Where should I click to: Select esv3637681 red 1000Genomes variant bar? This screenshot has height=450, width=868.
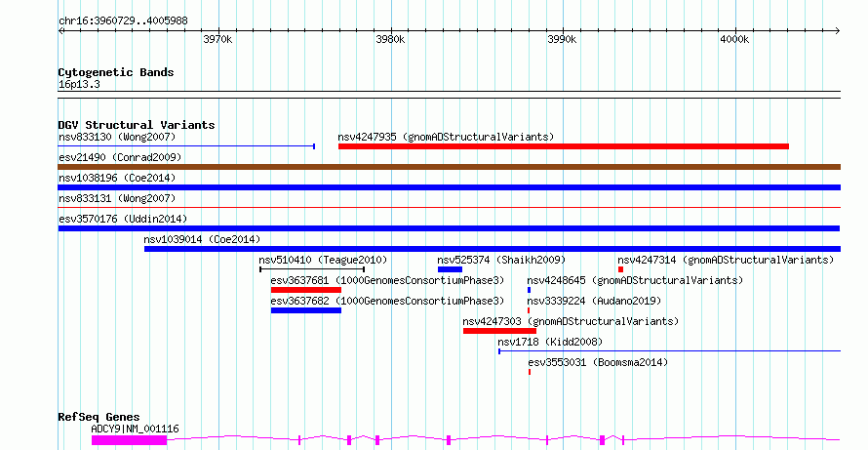click(x=306, y=290)
